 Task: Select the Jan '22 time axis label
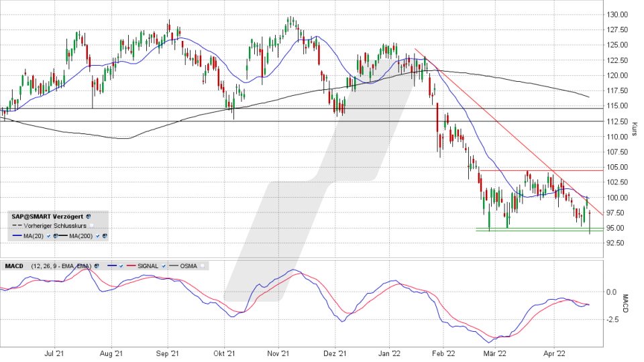click(x=389, y=353)
